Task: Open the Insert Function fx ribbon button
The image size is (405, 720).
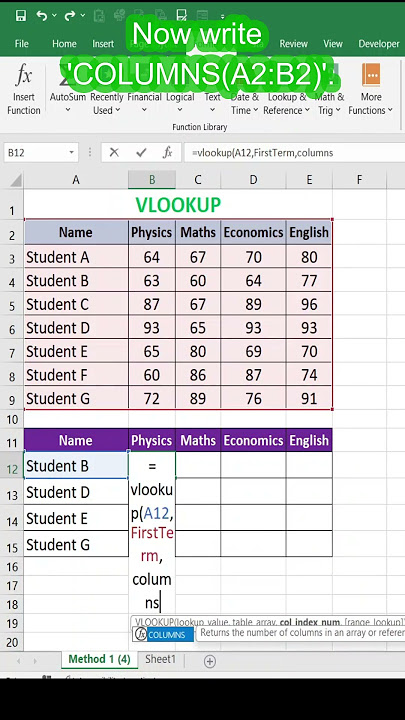Action: (23, 90)
